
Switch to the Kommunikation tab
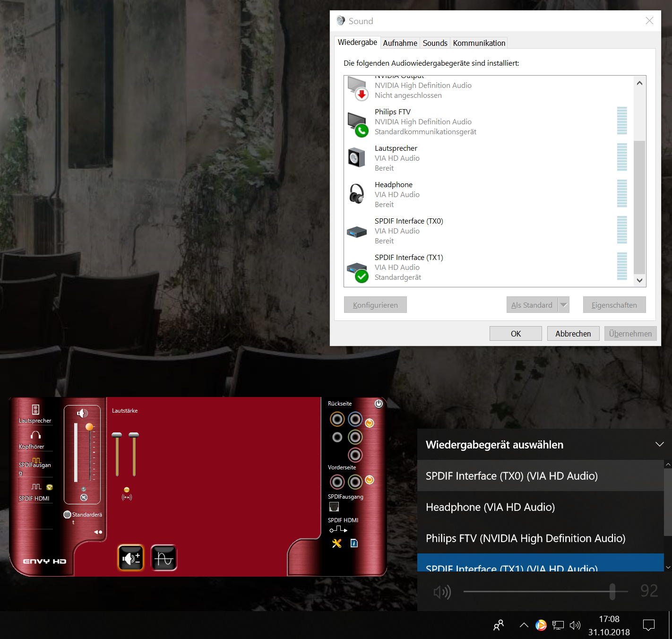pyautogui.click(x=479, y=43)
